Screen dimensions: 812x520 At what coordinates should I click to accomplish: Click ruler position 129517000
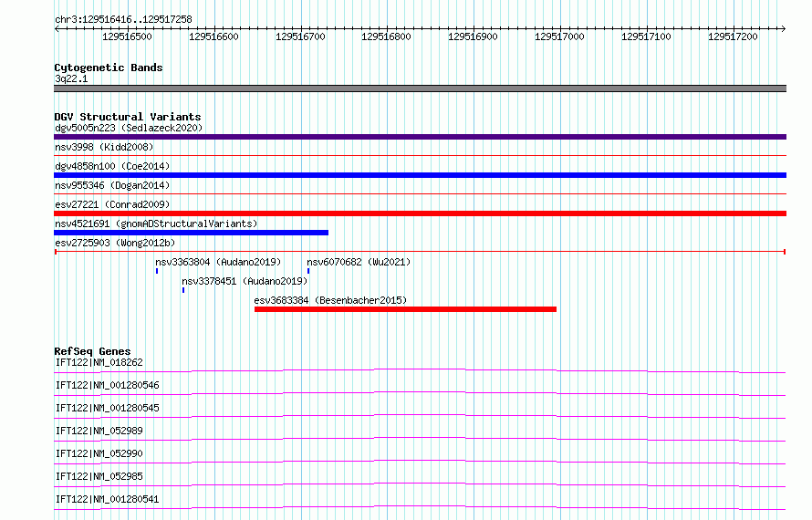tap(559, 36)
